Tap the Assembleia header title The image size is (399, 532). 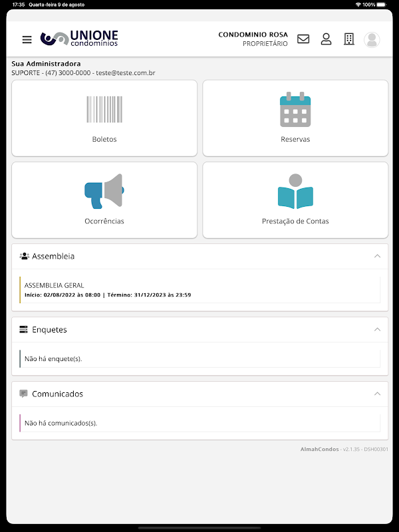tap(53, 256)
